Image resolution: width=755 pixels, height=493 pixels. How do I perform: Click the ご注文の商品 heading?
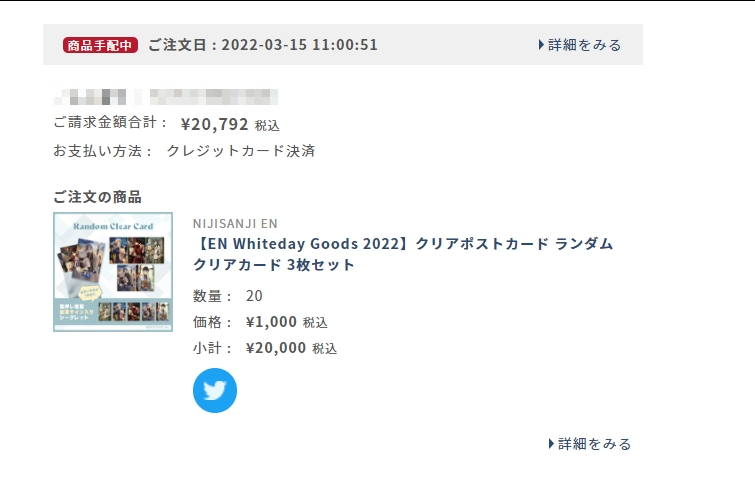coord(97,196)
